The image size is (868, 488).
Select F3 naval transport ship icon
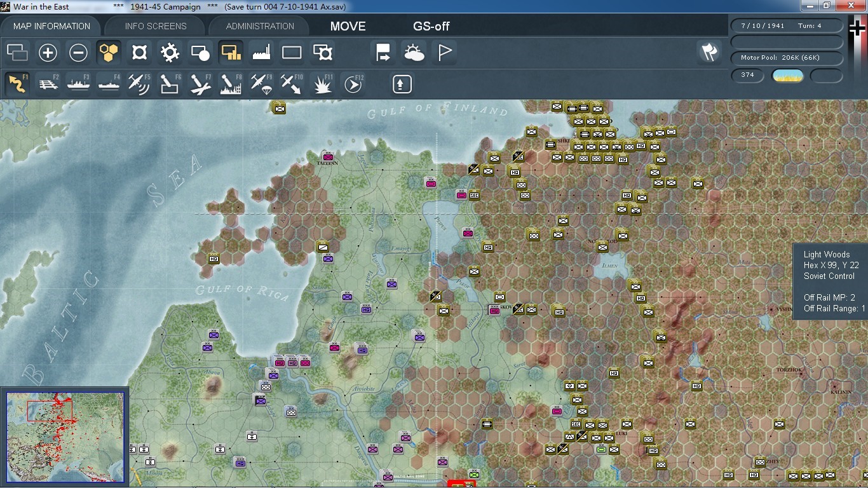tap(78, 83)
